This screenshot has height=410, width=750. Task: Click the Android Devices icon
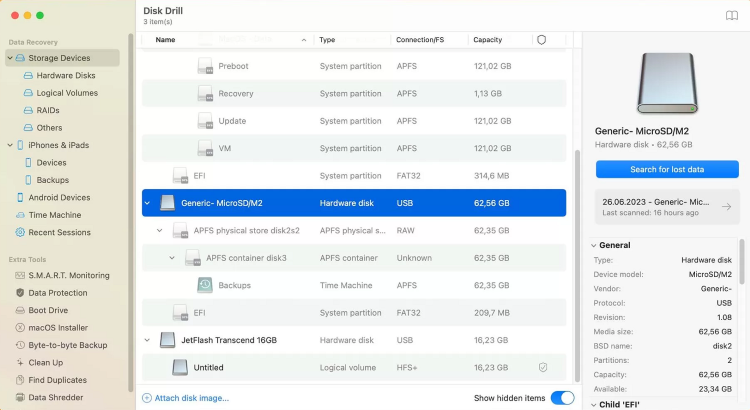click(20, 198)
